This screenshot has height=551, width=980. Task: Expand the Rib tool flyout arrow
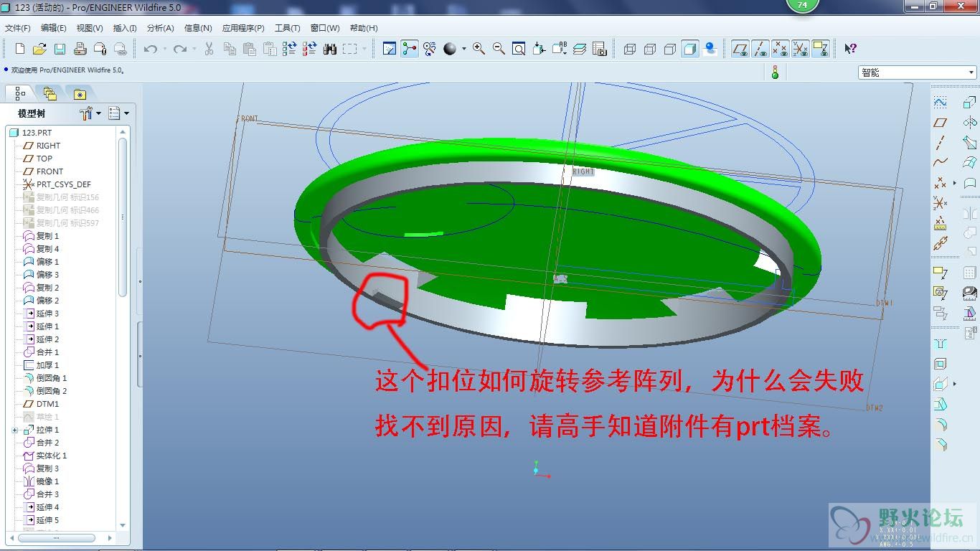pos(954,385)
